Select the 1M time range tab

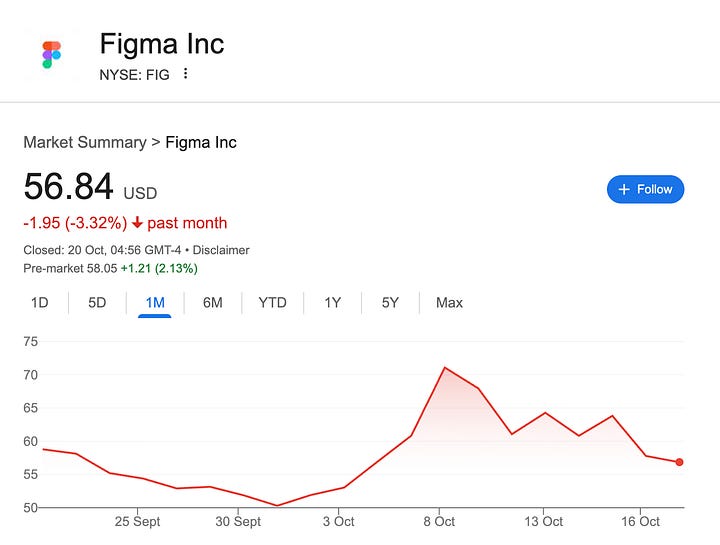click(x=154, y=302)
